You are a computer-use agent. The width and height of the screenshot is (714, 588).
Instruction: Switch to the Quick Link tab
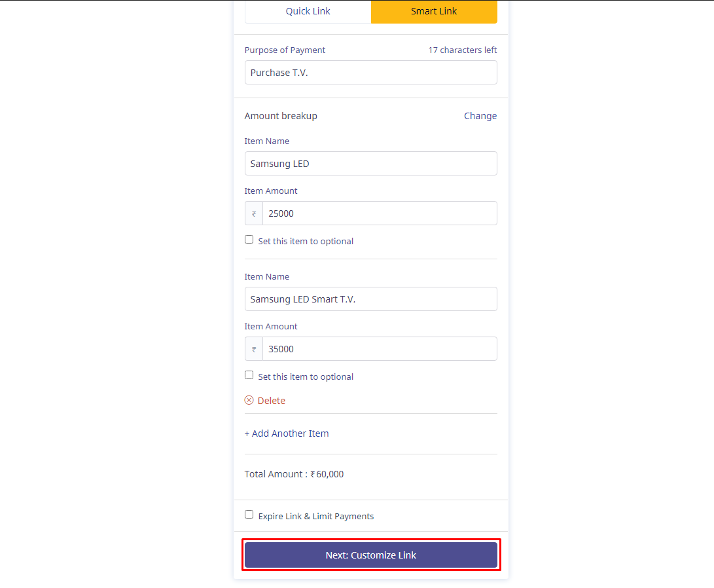click(x=308, y=11)
